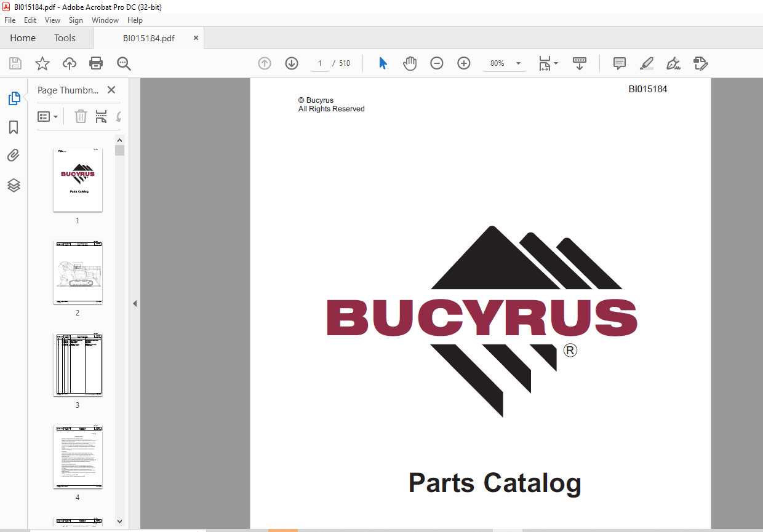Image resolution: width=763 pixels, height=532 pixels.
Task: Open the Bookmarks panel icon
Action: pos(14,127)
